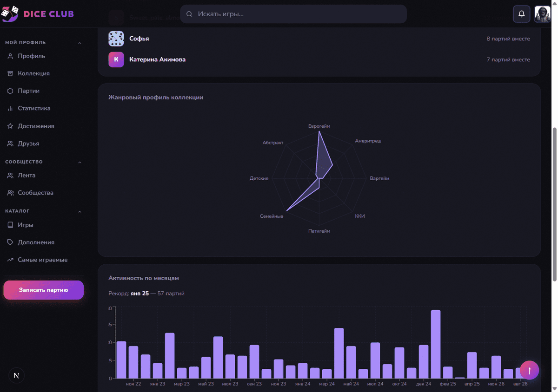The height and width of the screenshot is (392, 558).
Task: Click the Достижения star icon
Action: pyautogui.click(x=10, y=126)
